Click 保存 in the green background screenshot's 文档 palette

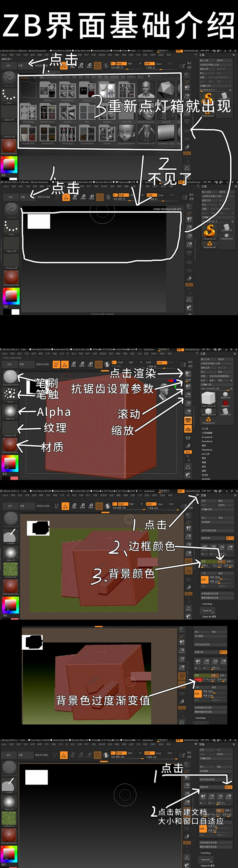pos(225,501)
